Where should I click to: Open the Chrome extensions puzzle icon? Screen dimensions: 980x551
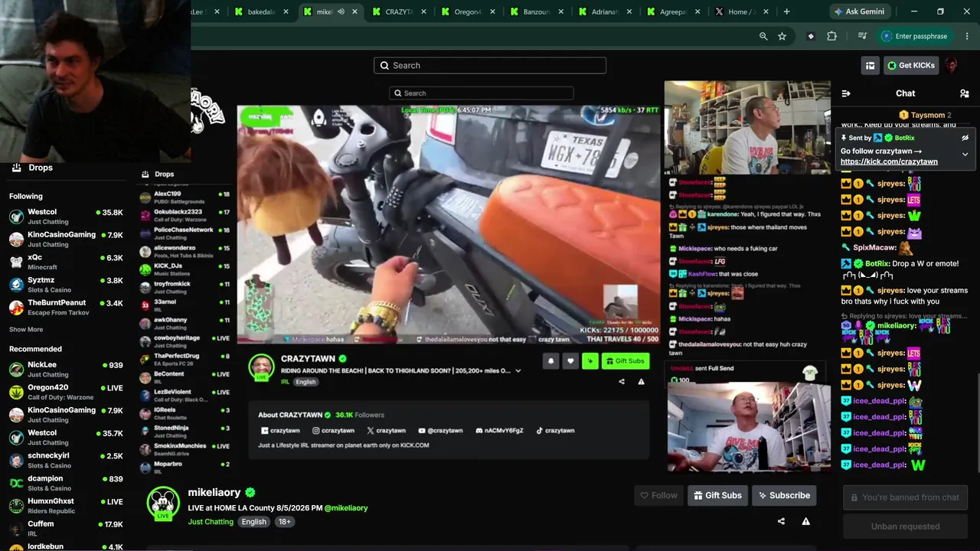(831, 36)
